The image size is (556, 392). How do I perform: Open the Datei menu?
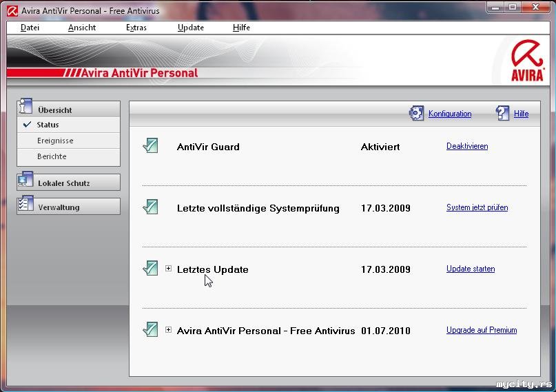[30, 28]
